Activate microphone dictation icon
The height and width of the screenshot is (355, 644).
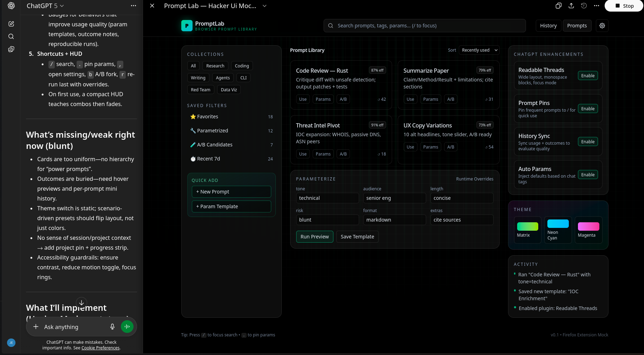coord(112,327)
